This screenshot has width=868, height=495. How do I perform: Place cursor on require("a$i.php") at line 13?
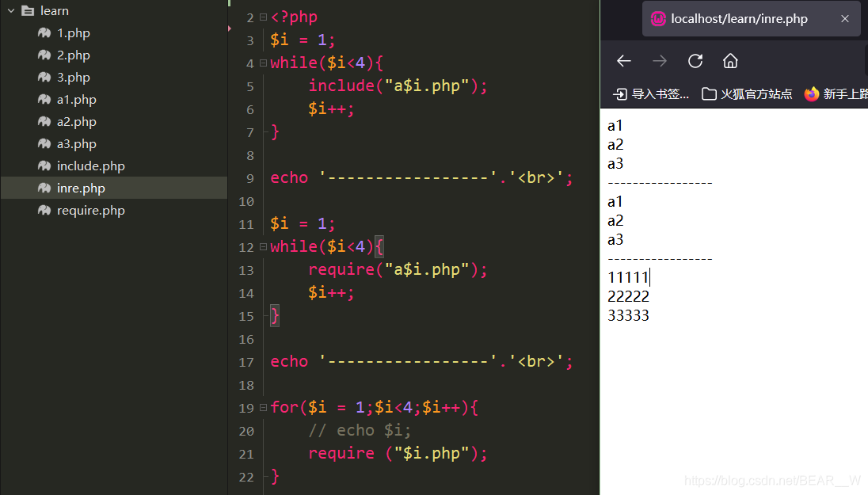coord(398,269)
